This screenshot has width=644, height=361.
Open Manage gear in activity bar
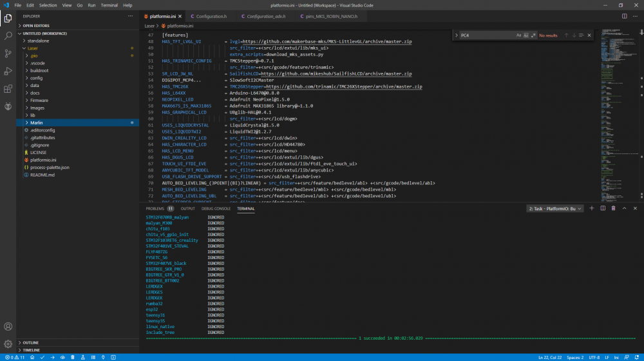tap(8, 344)
